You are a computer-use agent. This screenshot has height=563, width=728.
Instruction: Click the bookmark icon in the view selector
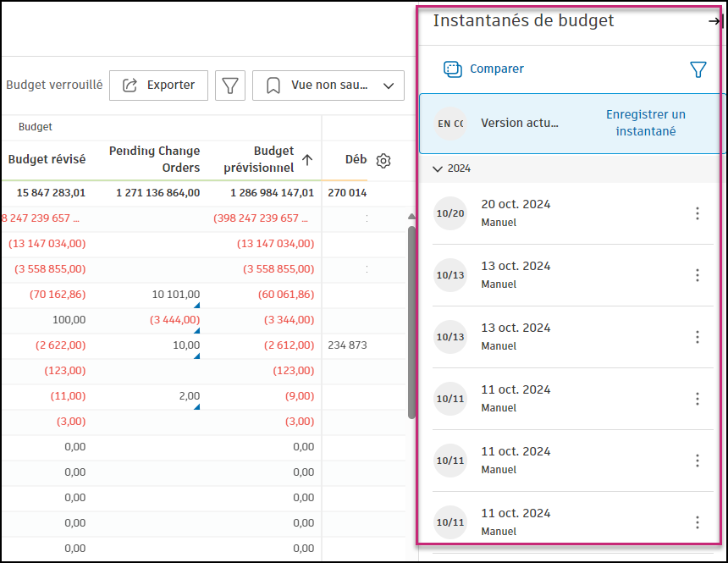(x=273, y=85)
